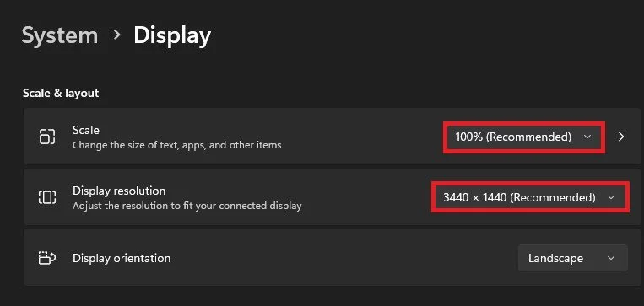This screenshot has width=644, height=306.
Task: Click the Scale setting icon
Action: click(x=46, y=137)
